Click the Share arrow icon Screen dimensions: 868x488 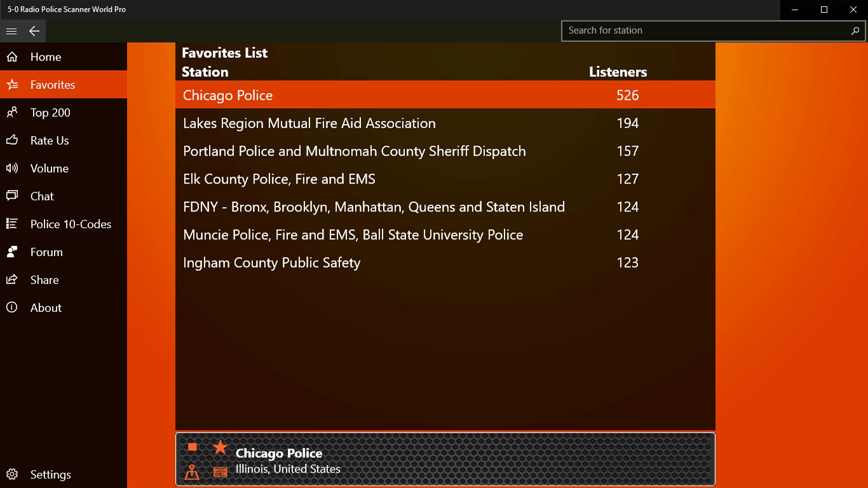pos(11,280)
